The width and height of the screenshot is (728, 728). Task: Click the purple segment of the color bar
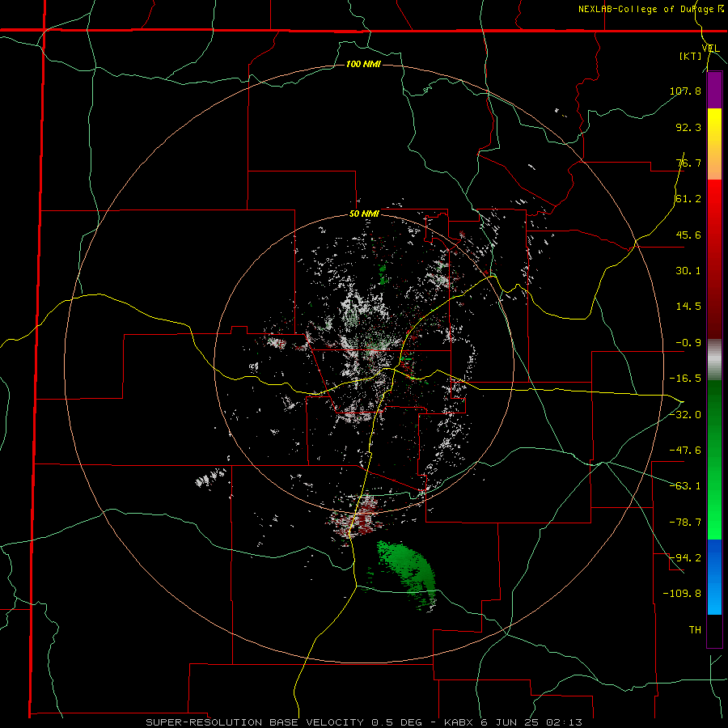714,90
